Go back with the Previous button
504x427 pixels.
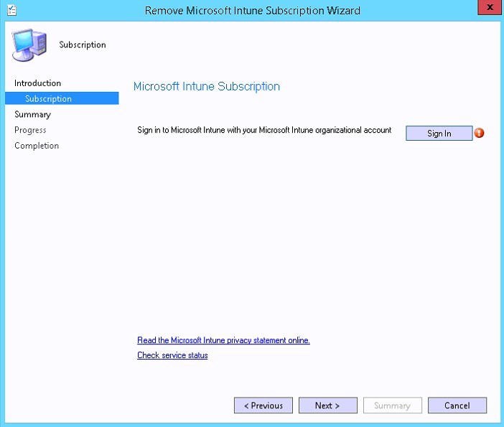(x=263, y=405)
